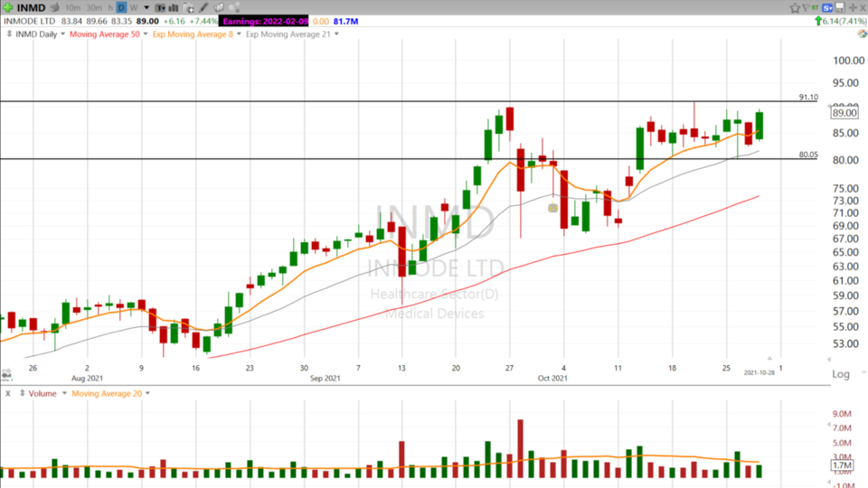
Task: Click the green plus add symbol icon
Action: tap(7, 7)
